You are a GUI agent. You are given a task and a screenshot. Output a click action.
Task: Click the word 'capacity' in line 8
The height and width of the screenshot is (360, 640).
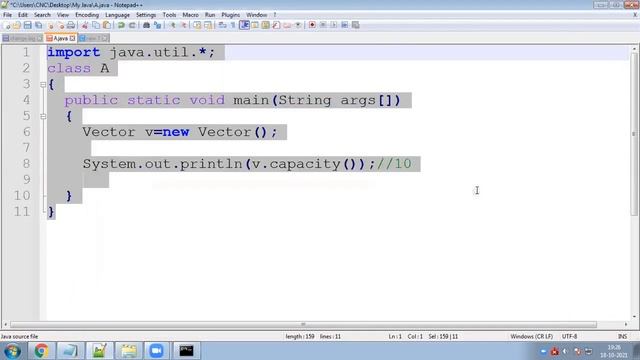pos(305,164)
